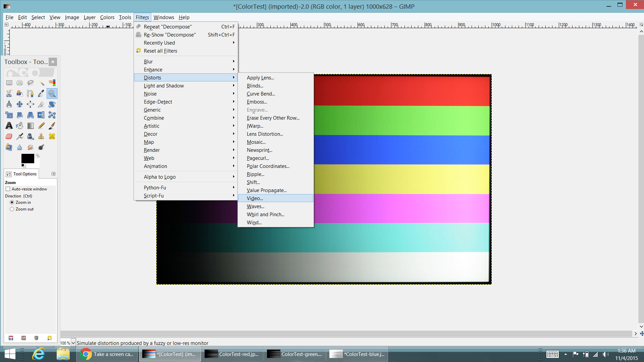This screenshot has width=644, height=362.
Task: Select the Clone stamp tool
Action: point(41,136)
